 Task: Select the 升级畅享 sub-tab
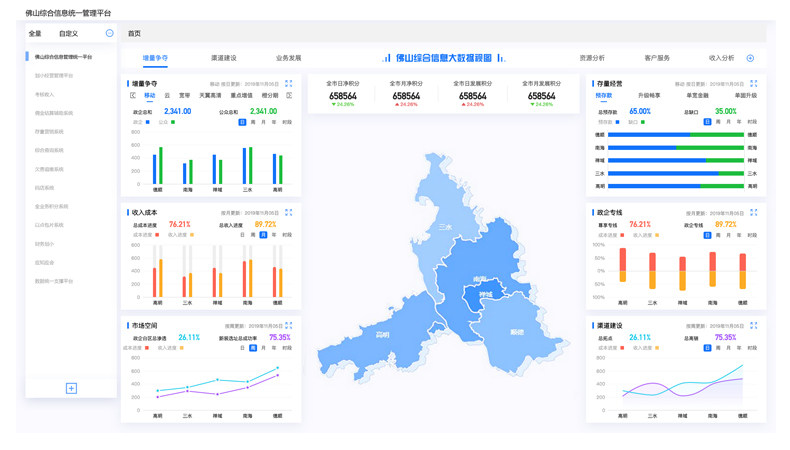tap(649, 95)
